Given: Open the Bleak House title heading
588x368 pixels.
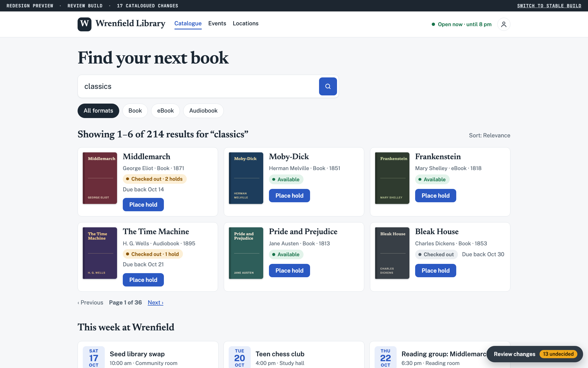Looking at the screenshot, I should (x=437, y=232).
